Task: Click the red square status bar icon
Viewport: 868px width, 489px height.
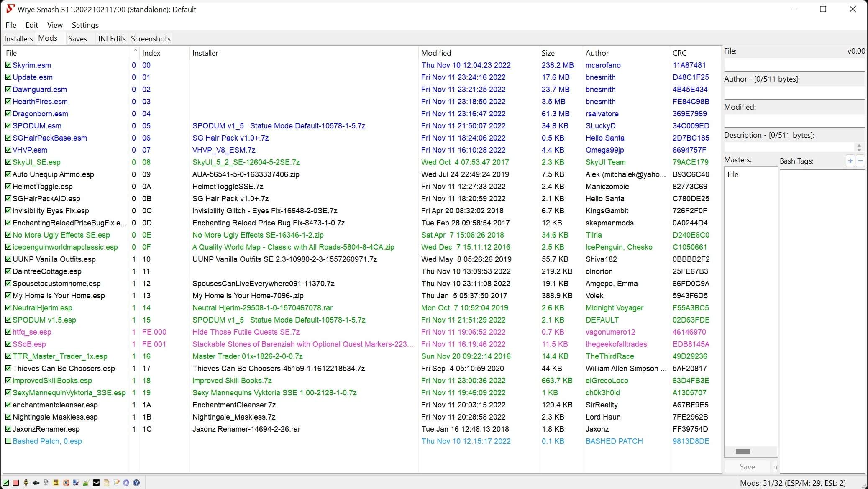Action: [16, 483]
